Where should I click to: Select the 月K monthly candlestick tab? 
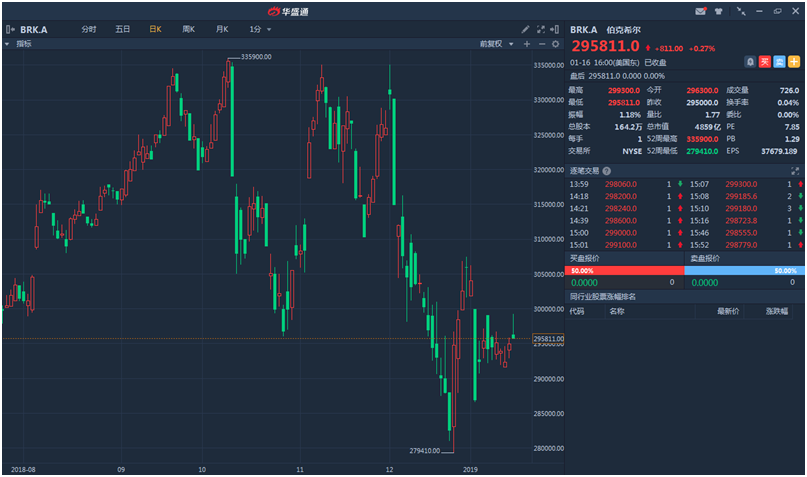222,29
